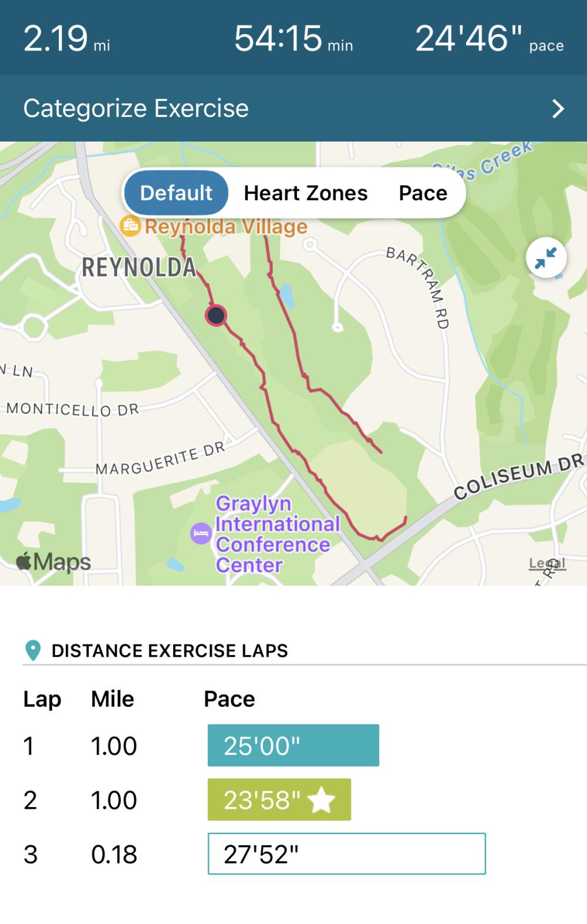This screenshot has height=924, width=587.
Task: Open the Categorize Exercise row
Action: pos(136,109)
